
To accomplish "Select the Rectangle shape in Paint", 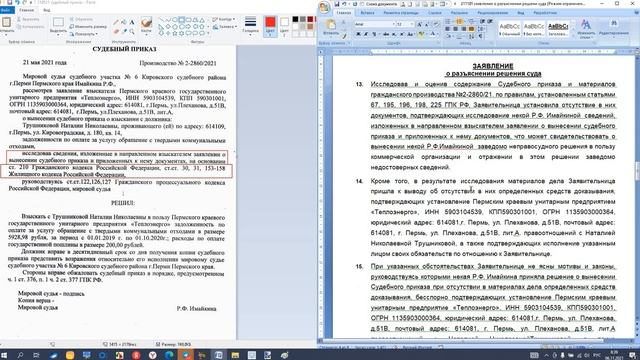I will (181, 20).
